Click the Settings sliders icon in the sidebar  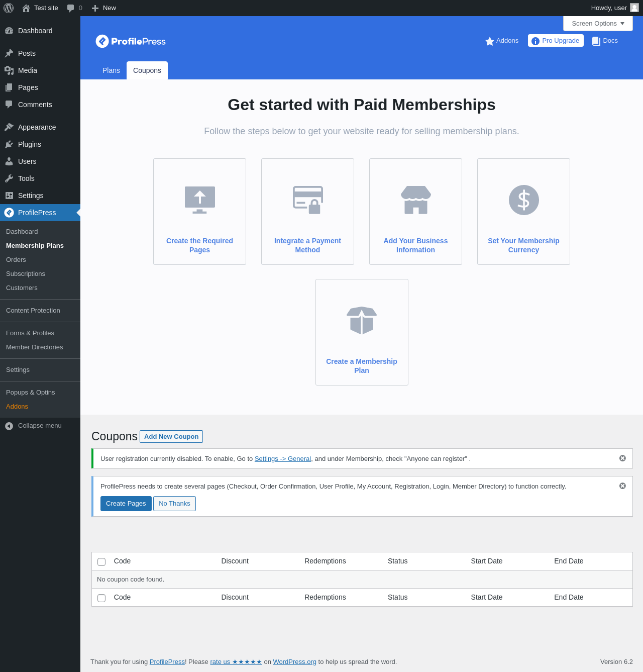click(x=9, y=196)
